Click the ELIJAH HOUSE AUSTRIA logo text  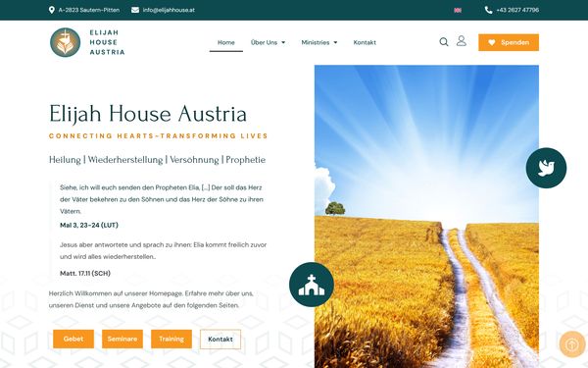pyautogui.click(x=107, y=42)
